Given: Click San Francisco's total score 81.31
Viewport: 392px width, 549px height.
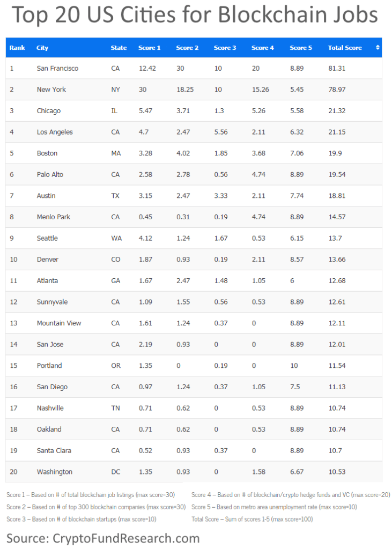Looking at the screenshot, I should [337, 69].
